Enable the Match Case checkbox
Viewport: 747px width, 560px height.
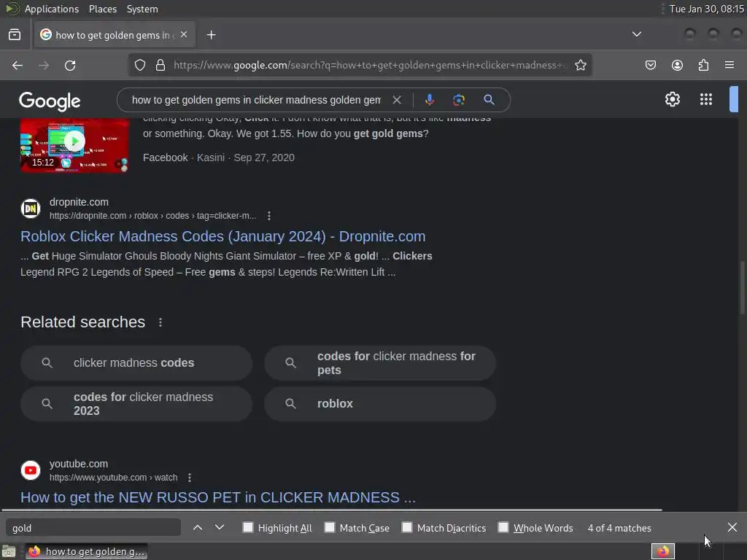coord(330,528)
